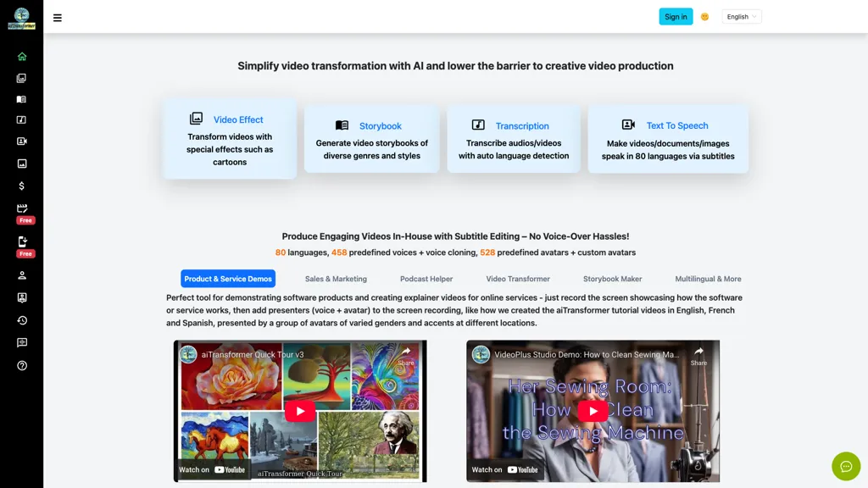
Task: Open the avatar portrait sidebar icon
Action: pos(21,297)
